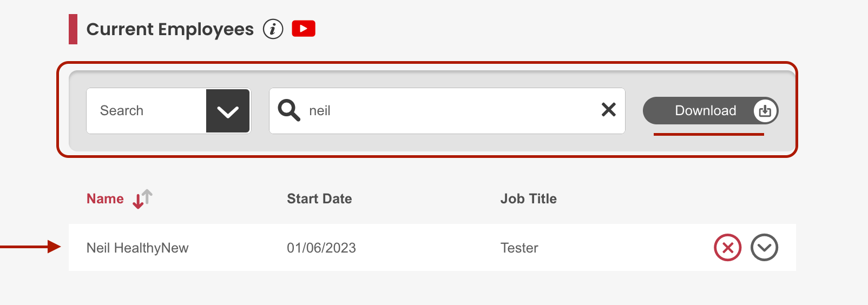868x305 pixels.
Task: Click the Job Title column header
Action: click(529, 199)
